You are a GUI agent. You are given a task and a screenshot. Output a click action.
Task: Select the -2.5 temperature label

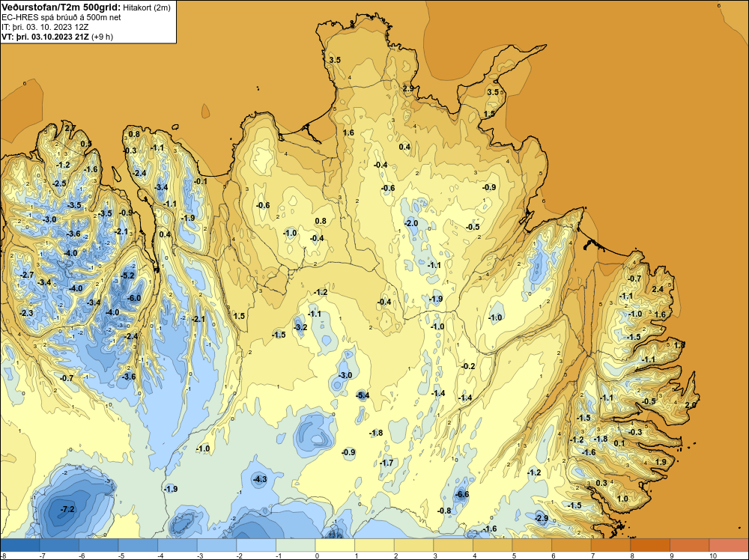59,184
